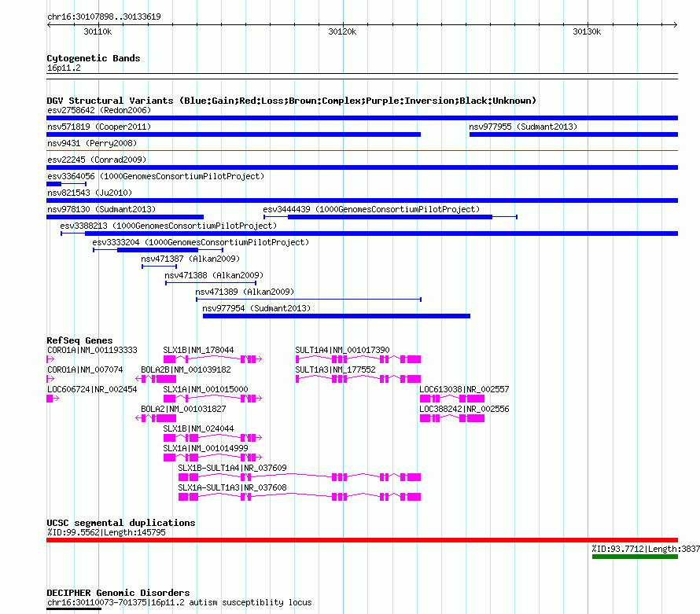This screenshot has width=700, height=614.
Task: Select variant nsv821543 (Ju2010)
Action: tap(90, 193)
